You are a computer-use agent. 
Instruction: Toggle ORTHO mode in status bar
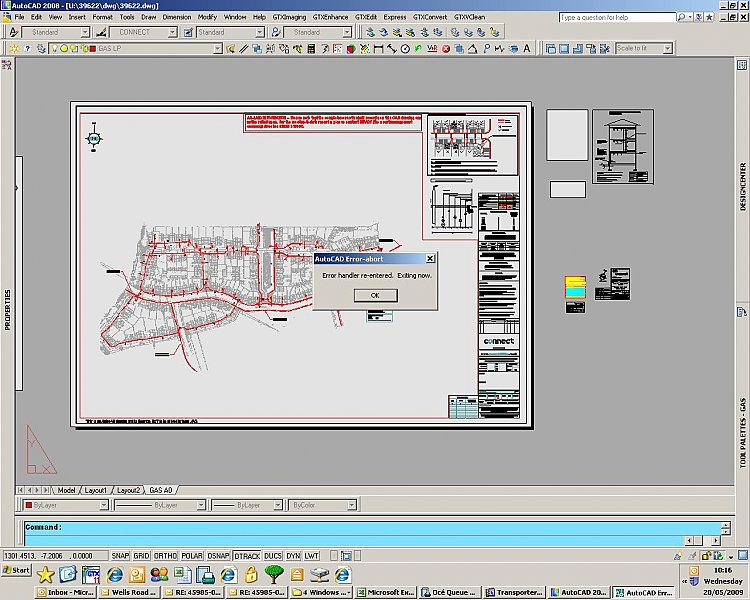coord(165,556)
